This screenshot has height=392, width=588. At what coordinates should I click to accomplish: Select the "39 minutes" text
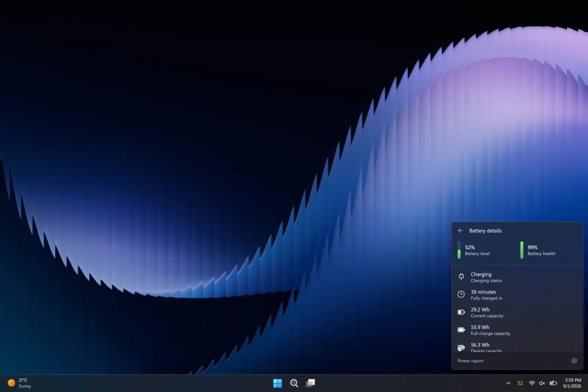click(483, 292)
